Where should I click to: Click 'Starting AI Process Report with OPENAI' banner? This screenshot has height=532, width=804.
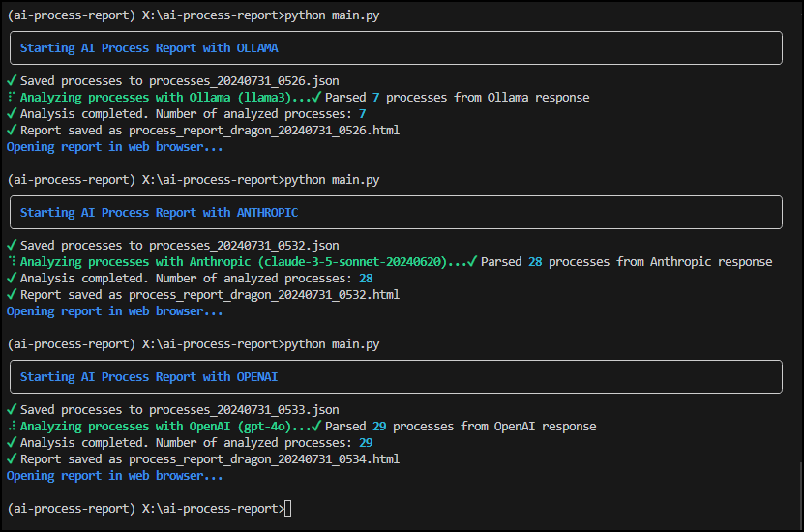(x=396, y=376)
